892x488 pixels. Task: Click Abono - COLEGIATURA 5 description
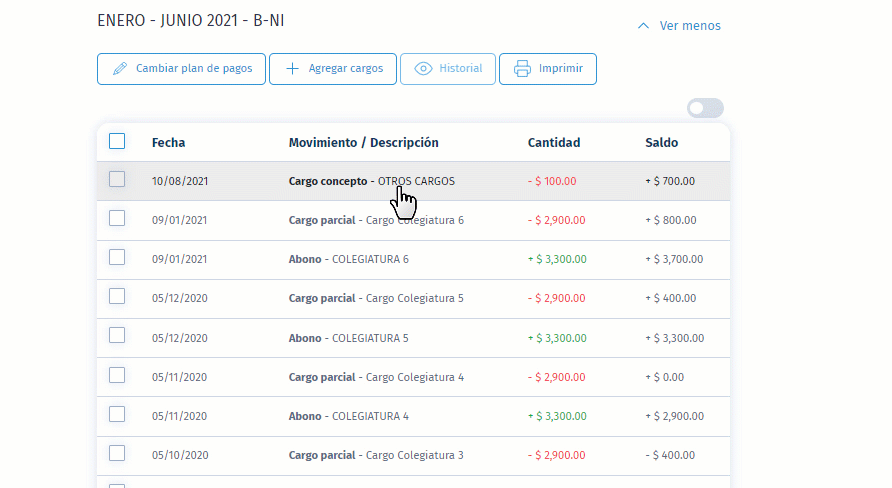(349, 338)
